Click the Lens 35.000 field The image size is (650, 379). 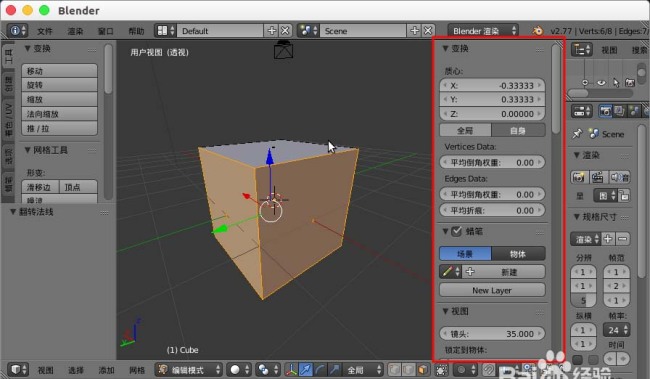[492, 333]
